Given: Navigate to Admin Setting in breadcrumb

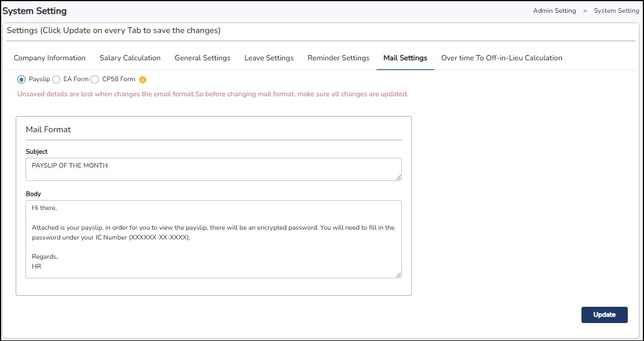Looking at the screenshot, I should tap(554, 11).
